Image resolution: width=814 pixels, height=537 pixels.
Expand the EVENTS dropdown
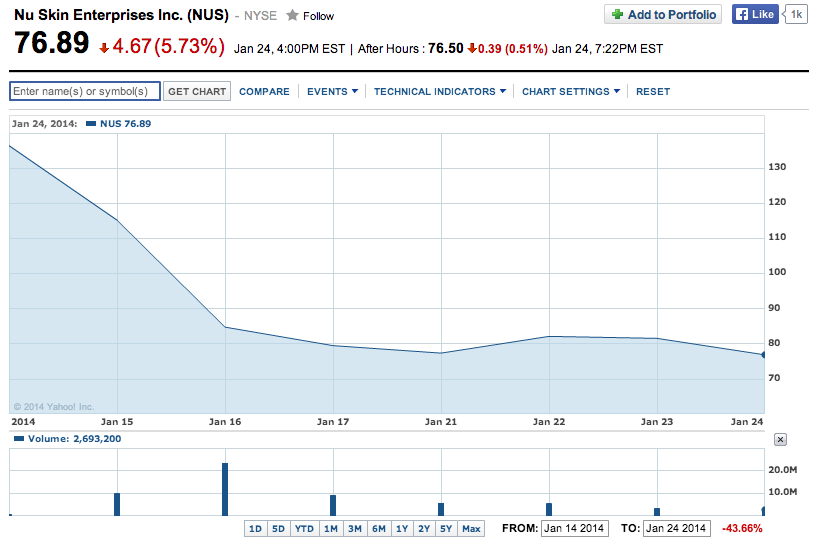332,91
